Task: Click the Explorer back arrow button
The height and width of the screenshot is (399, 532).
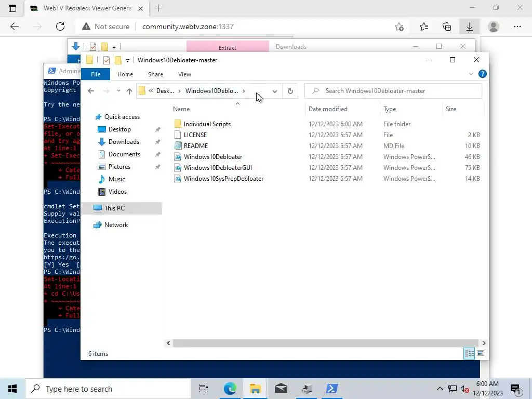Action: click(x=90, y=91)
